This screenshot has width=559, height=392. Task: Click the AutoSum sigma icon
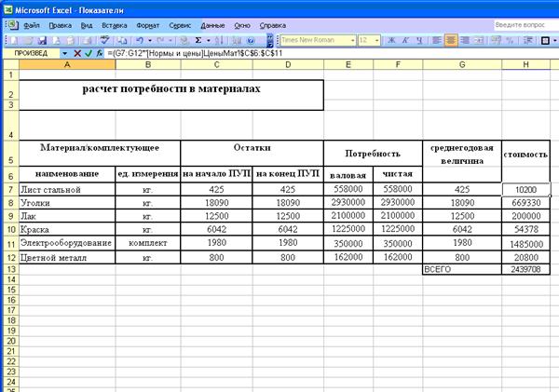click(198, 40)
